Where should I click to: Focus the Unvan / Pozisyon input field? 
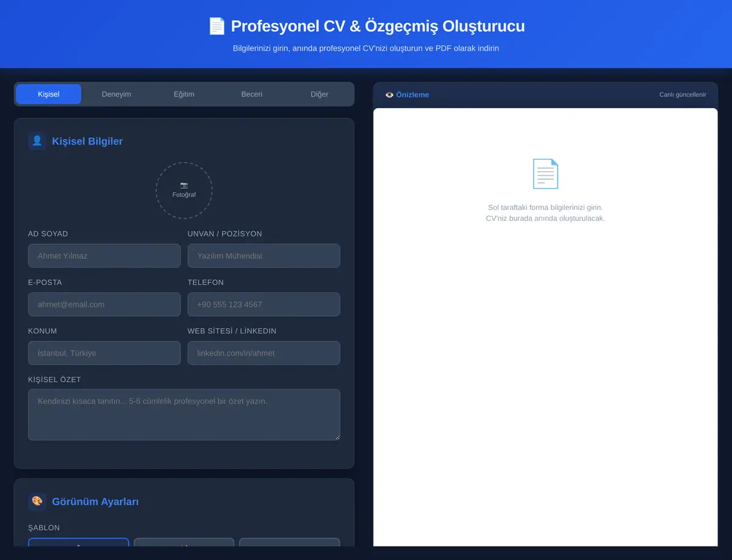pos(264,256)
